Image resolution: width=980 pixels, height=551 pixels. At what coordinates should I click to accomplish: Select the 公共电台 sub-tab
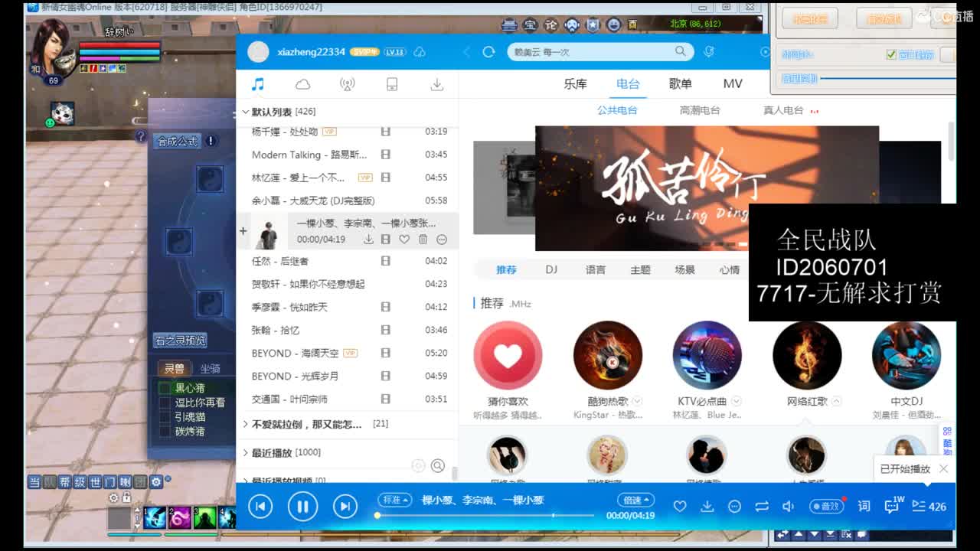point(617,110)
